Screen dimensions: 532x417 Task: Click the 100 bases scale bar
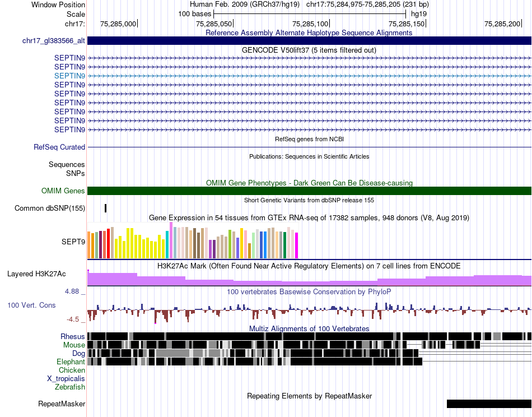click(x=310, y=14)
